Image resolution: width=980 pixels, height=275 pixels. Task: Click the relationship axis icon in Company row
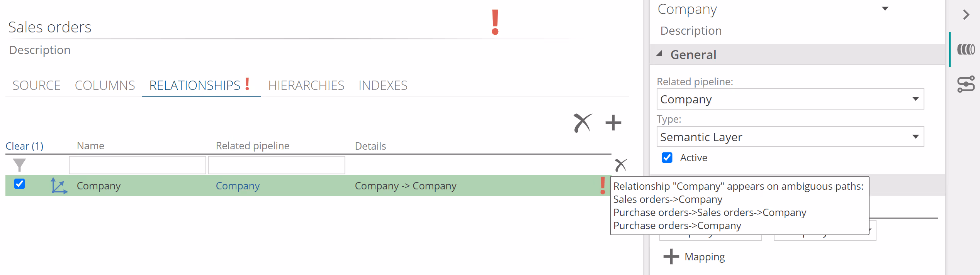59,186
